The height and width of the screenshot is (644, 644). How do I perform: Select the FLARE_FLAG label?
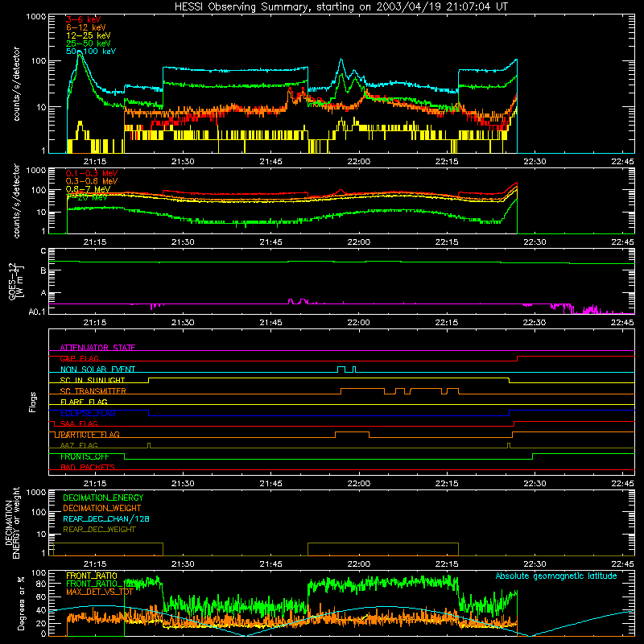(84, 402)
